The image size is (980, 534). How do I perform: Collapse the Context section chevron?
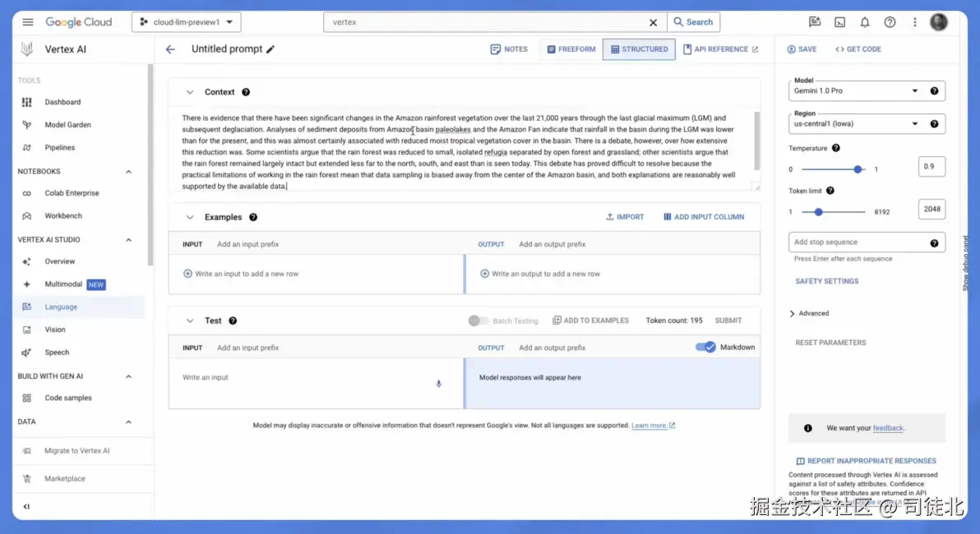click(189, 92)
